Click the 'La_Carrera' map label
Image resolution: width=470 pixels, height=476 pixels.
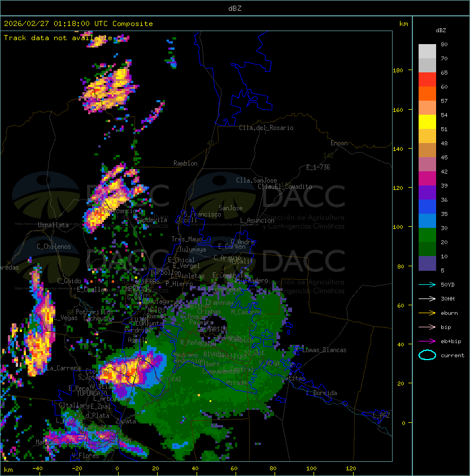click(63, 368)
